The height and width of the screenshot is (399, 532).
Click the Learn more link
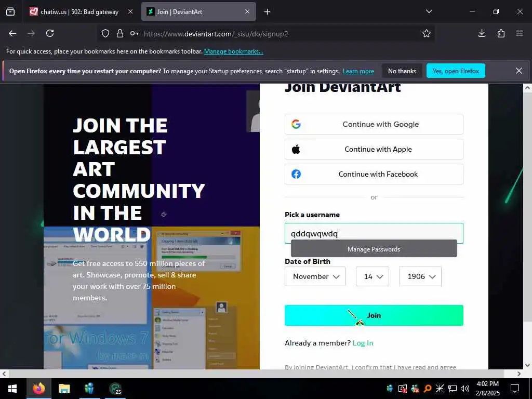click(x=358, y=71)
